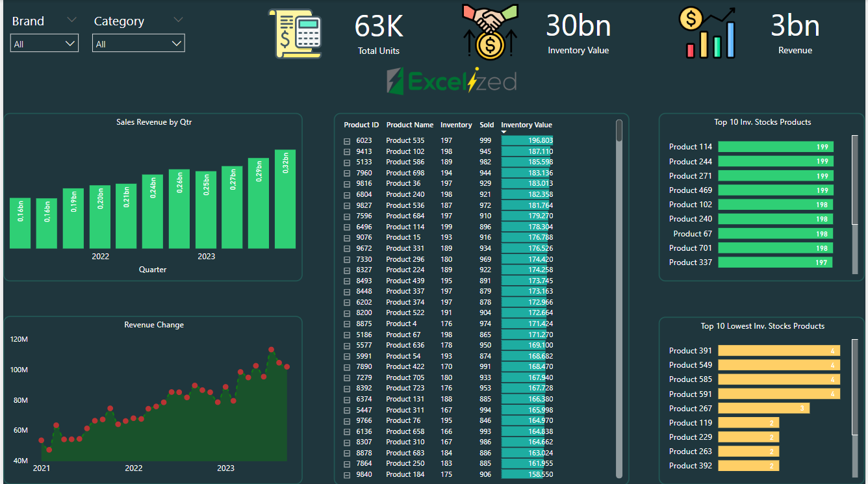
Task: Sort table by Product Name column header
Action: [x=409, y=125]
